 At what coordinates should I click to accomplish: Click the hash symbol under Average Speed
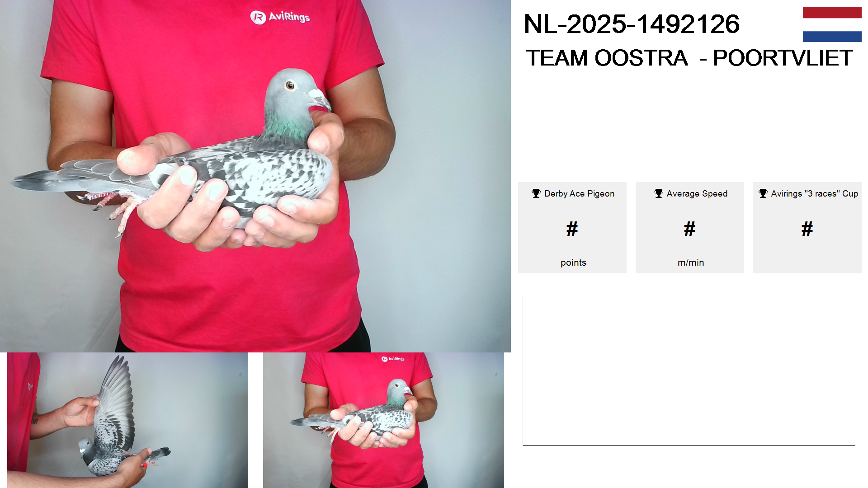(x=689, y=229)
